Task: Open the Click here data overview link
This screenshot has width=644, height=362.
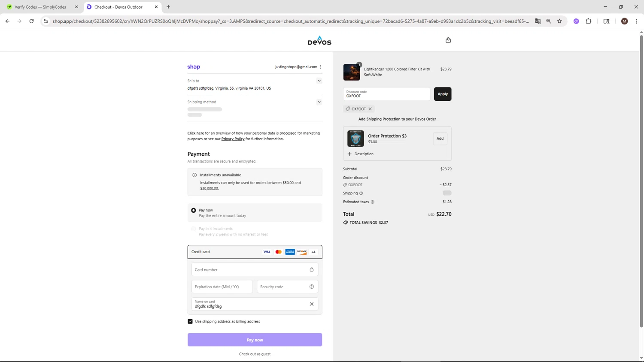Action: [196, 133]
